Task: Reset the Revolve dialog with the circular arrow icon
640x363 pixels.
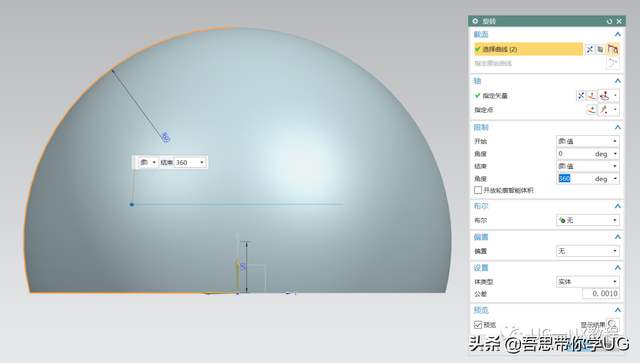Action: pos(609,21)
